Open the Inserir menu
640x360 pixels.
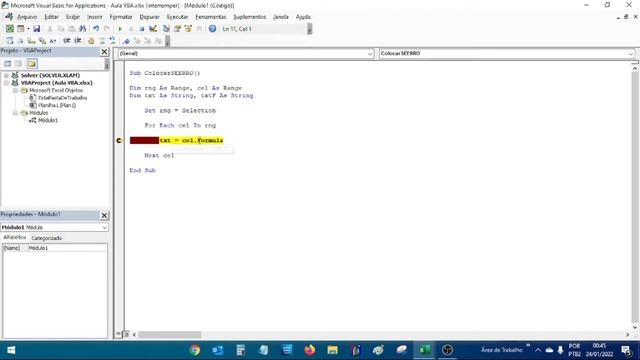pyautogui.click(x=95, y=17)
